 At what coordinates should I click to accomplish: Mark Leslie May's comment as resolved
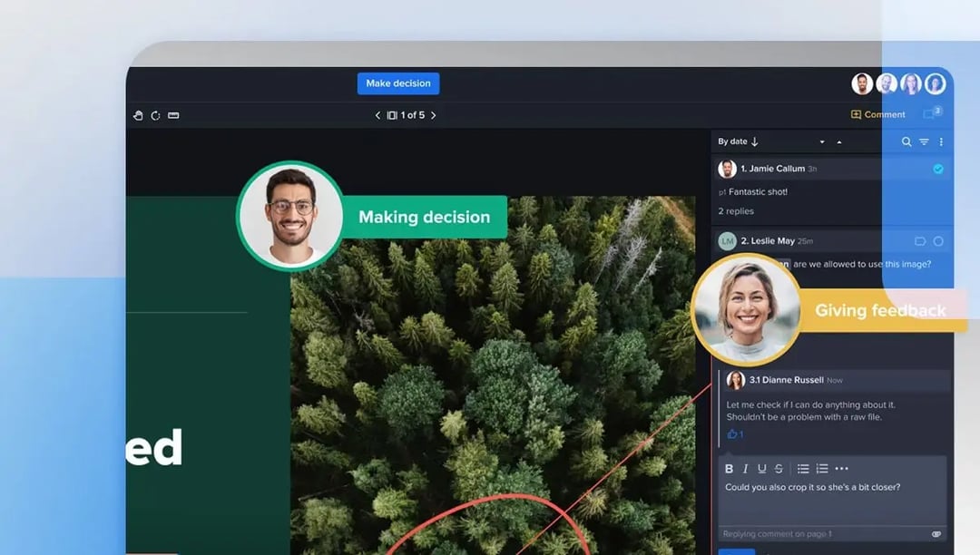[x=938, y=241]
